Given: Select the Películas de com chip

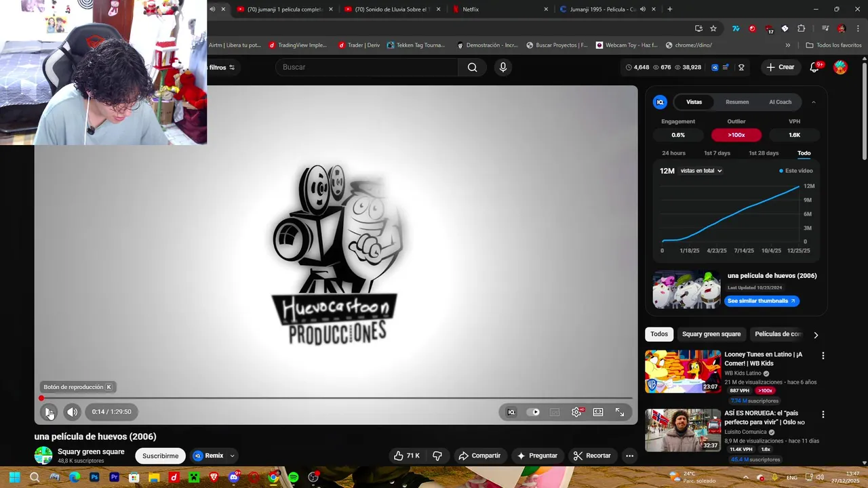Looking at the screenshot, I should pyautogui.click(x=777, y=334).
